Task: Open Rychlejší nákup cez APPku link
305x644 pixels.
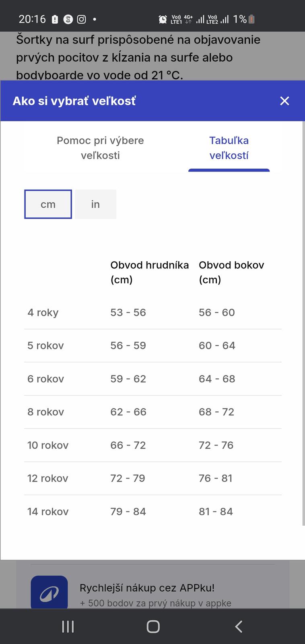Action: [x=147, y=588]
